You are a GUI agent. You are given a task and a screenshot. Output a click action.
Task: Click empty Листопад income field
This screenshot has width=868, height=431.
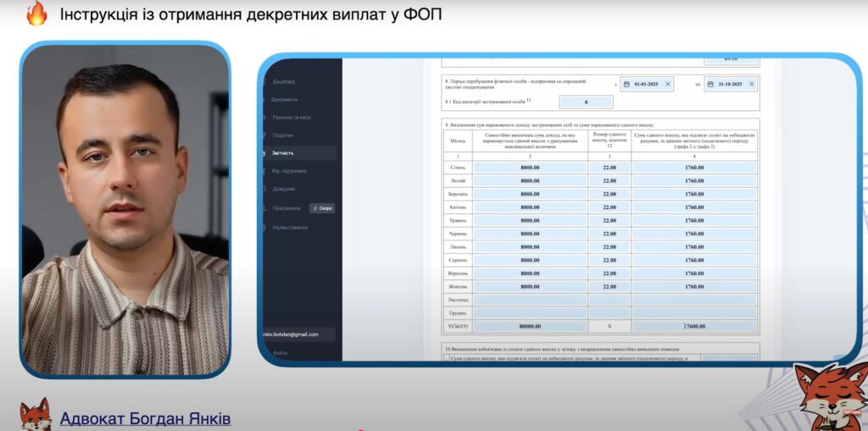(530, 300)
